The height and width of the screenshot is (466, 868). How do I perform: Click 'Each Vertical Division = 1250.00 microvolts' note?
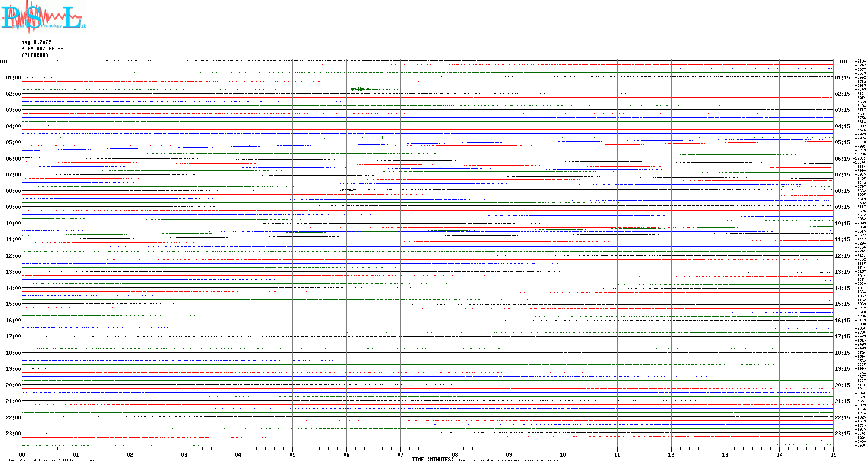tap(55, 460)
